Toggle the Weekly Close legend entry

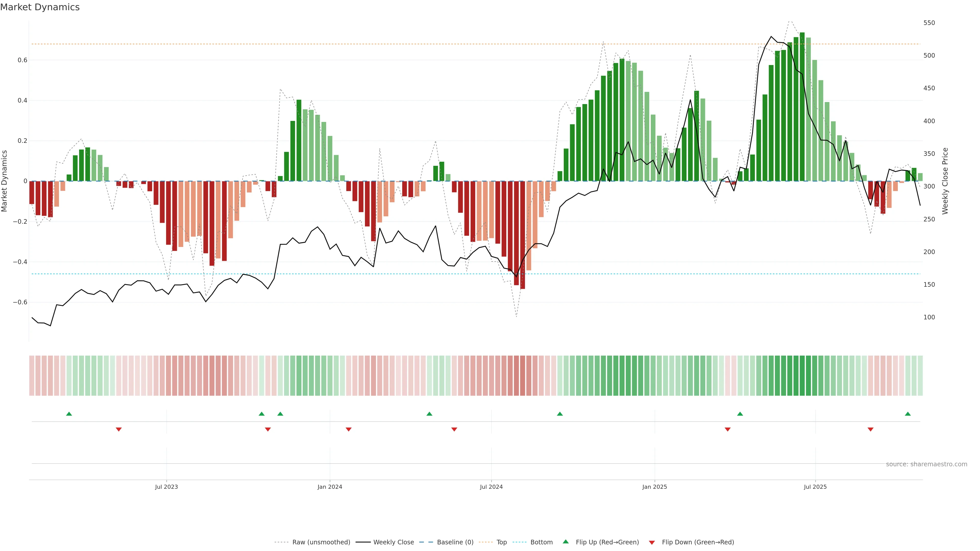click(393, 542)
